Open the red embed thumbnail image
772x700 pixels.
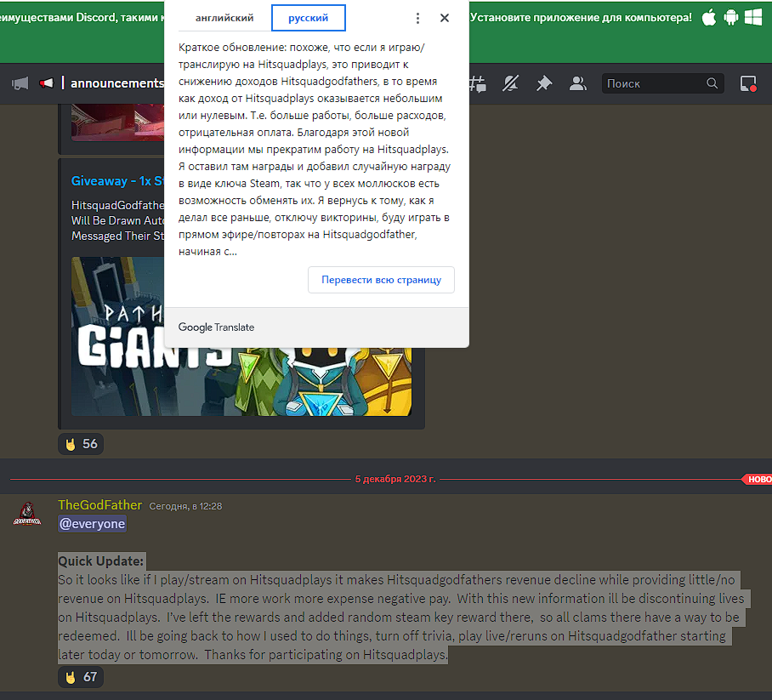117,122
